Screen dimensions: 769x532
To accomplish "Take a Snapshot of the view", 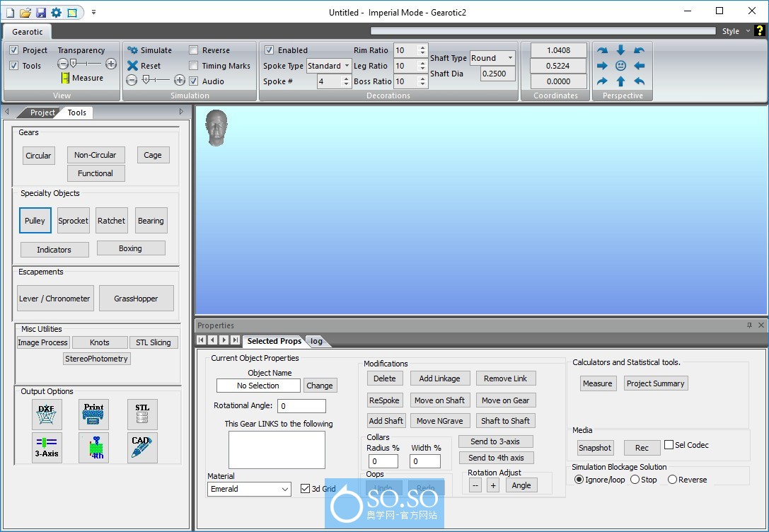I will click(594, 448).
